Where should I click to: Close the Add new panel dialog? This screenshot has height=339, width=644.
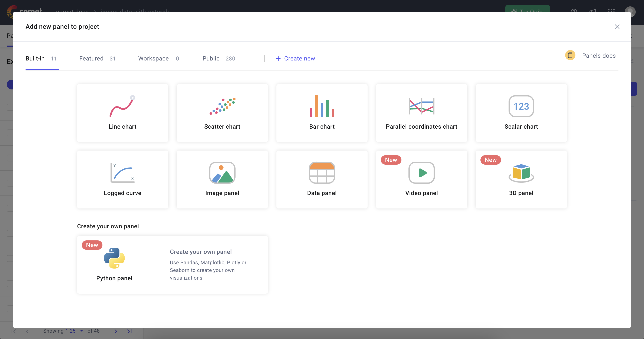click(x=617, y=26)
